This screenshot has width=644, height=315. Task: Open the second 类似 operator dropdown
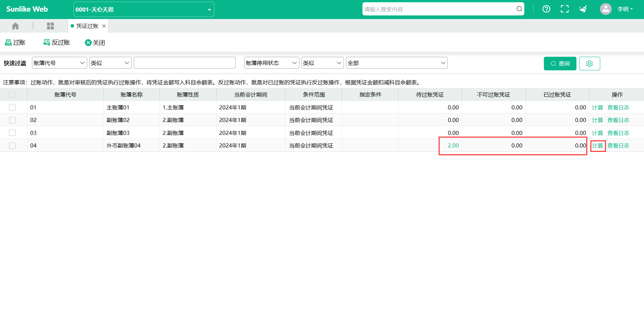tap(323, 63)
